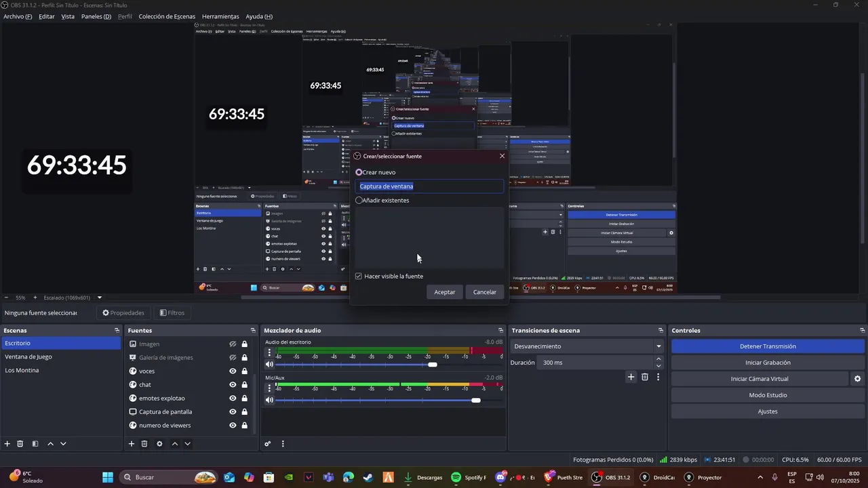Click Aceptar in the source dialog
The width and height of the screenshot is (868, 488).
click(445, 292)
